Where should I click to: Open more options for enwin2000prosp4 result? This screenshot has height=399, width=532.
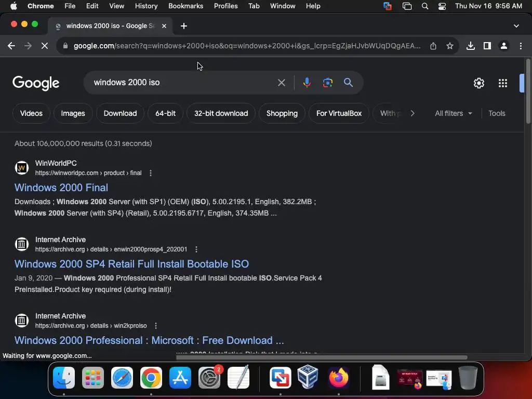[x=196, y=249]
